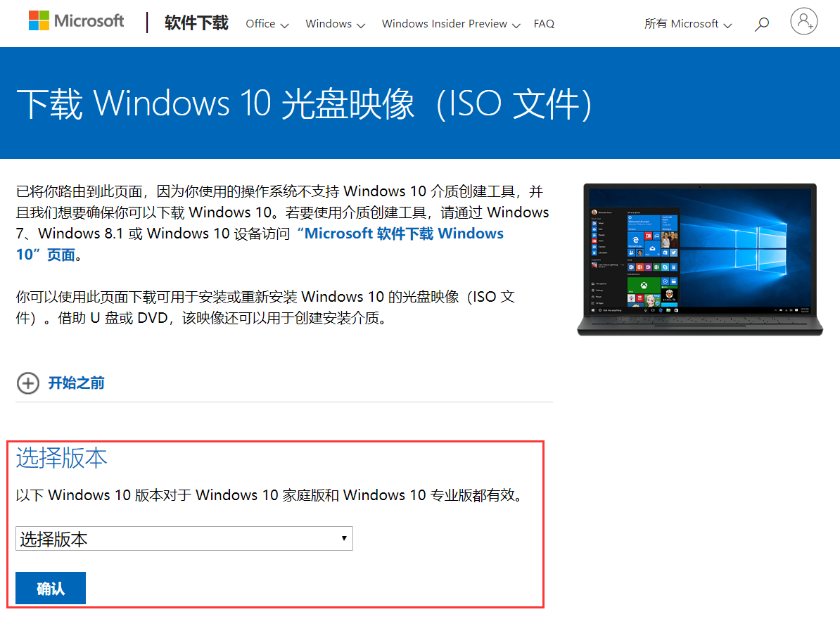Image resolution: width=840 pixels, height=619 pixels.
Task: Click the Microsoft logo
Action: tap(76, 21)
